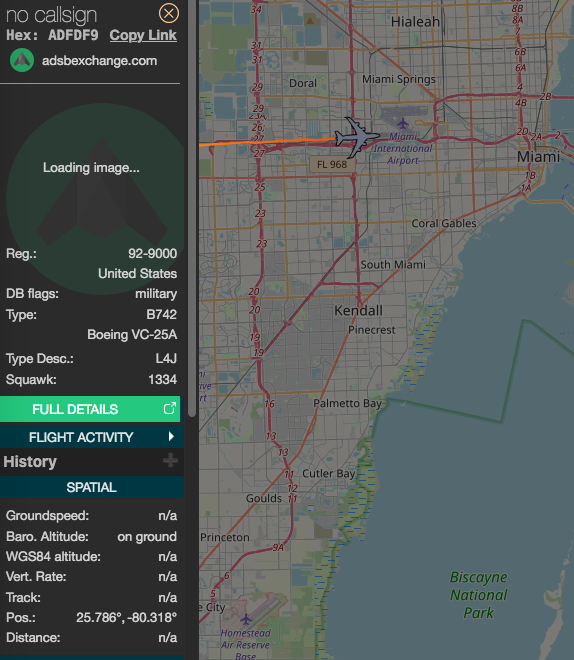Click the FL 968 road label
The width and height of the screenshot is (574, 660).
[x=332, y=164]
